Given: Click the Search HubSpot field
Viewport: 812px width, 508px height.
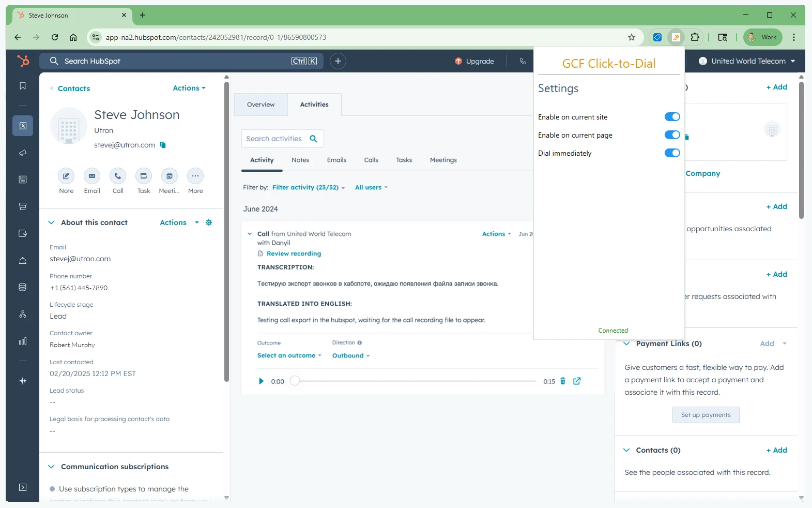Looking at the screenshot, I should pyautogui.click(x=181, y=61).
